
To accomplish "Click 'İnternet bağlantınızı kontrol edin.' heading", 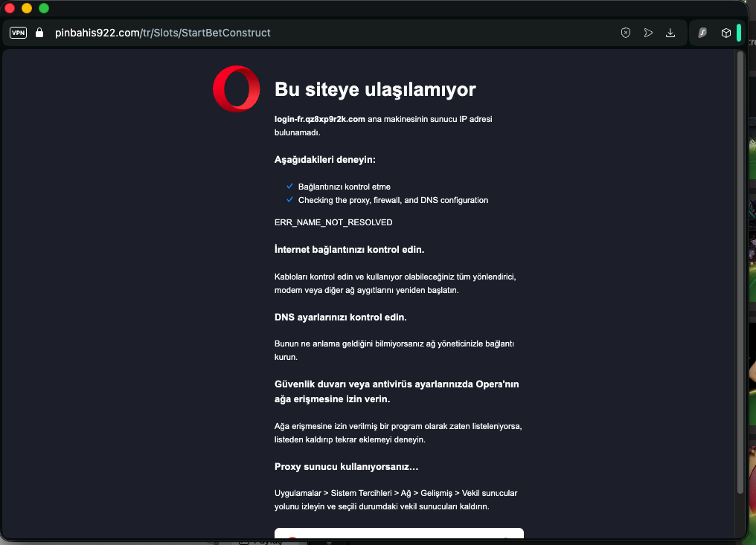I will (349, 249).
